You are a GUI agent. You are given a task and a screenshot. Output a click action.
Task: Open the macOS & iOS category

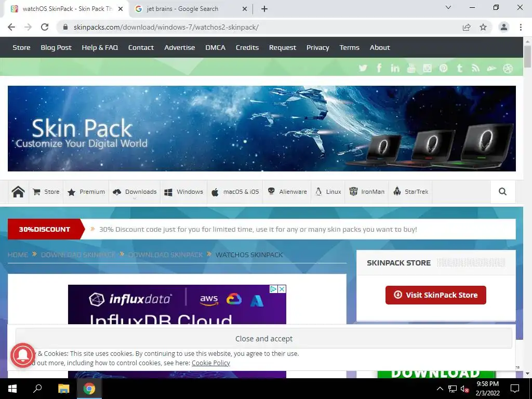pos(235,192)
